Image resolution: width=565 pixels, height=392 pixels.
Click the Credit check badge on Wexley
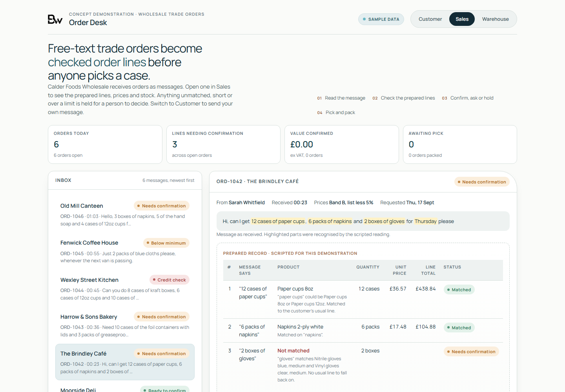click(x=169, y=280)
